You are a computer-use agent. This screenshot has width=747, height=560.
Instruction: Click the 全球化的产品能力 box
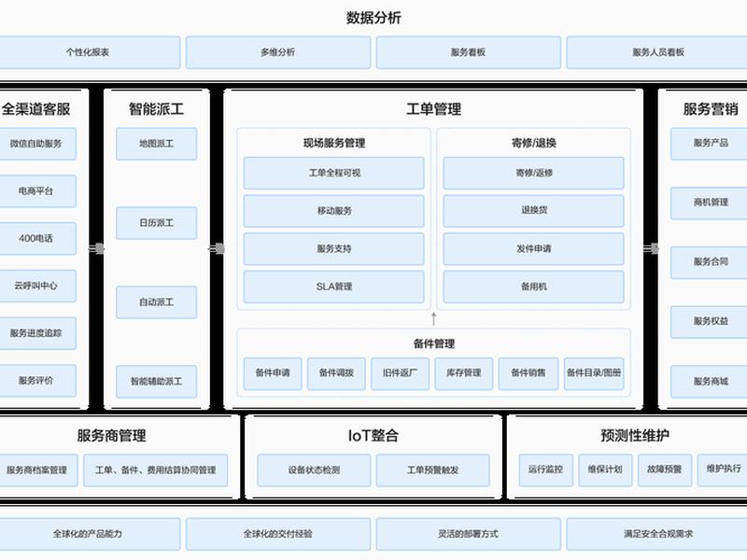click(x=90, y=534)
